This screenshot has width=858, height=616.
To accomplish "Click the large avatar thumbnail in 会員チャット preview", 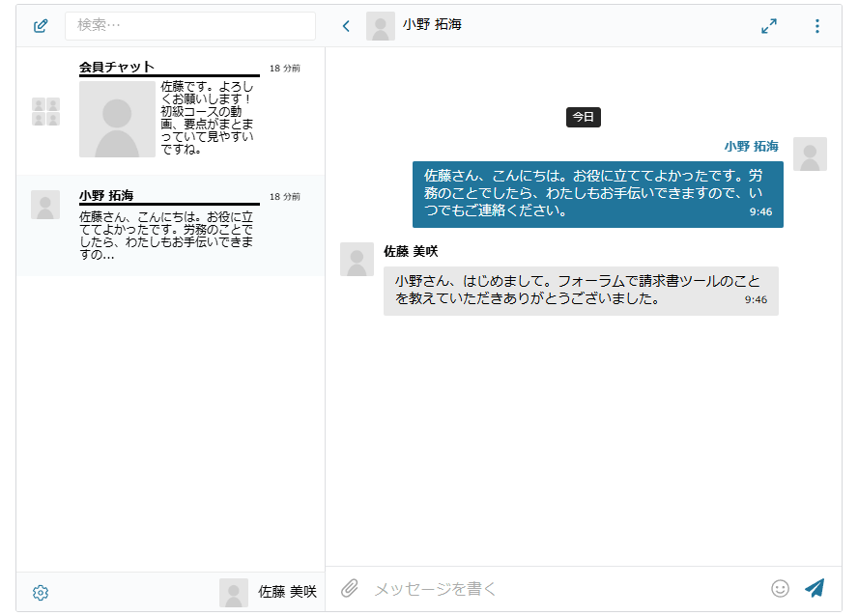I will pyautogui.click(x=117, y=119).
